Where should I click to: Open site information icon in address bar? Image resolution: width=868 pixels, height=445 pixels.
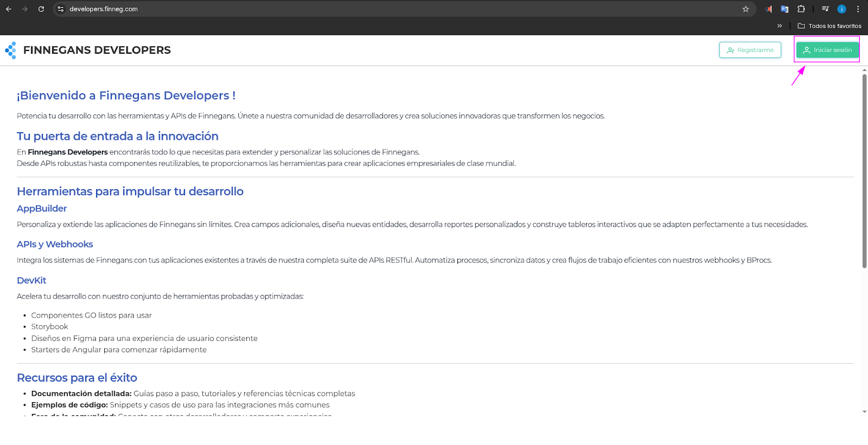61,9
